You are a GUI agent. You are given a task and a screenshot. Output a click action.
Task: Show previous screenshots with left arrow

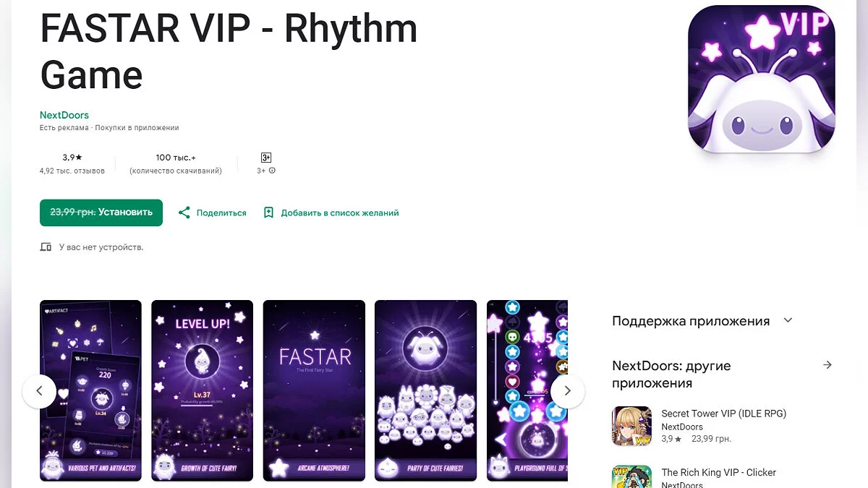(39, 391)
